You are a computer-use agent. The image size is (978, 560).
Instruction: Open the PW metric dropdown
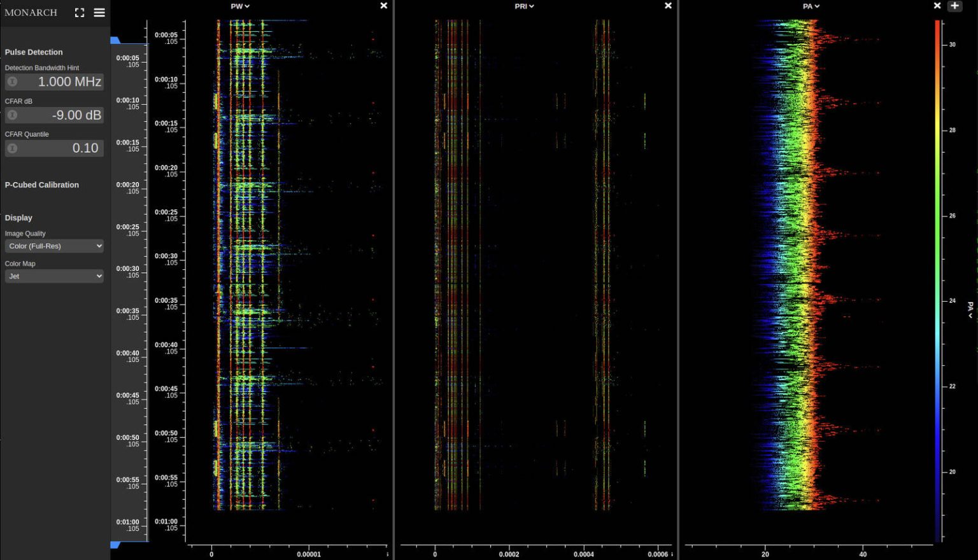(239, 6)
